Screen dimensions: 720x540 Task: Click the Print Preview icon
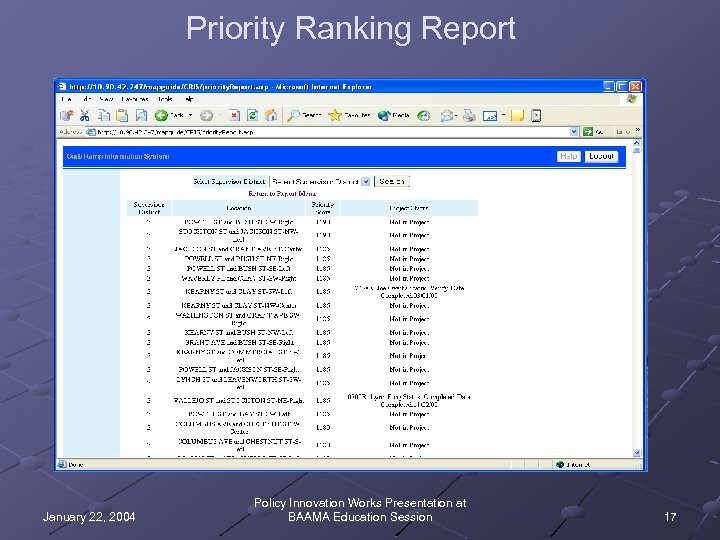(x=141, y=115)
